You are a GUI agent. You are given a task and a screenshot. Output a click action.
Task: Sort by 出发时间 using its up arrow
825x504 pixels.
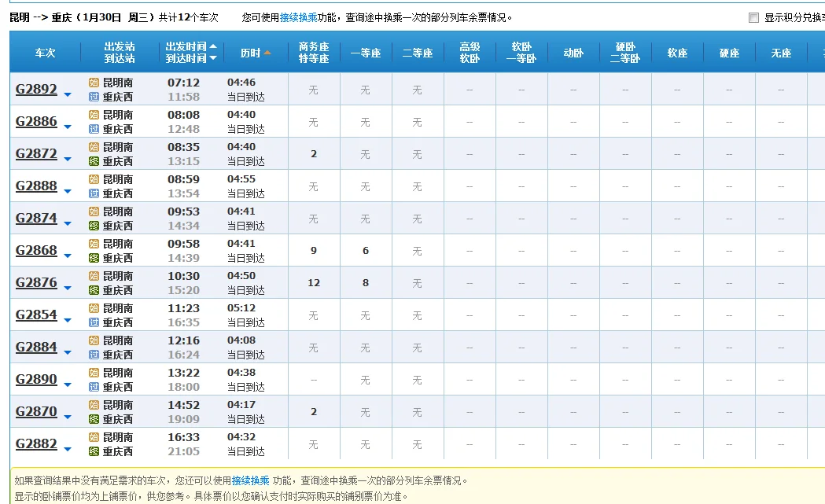(212, 46)
